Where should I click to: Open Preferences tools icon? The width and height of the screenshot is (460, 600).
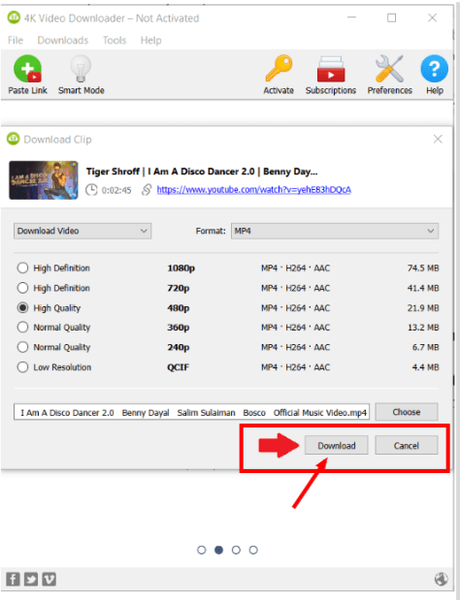[389, 69]
